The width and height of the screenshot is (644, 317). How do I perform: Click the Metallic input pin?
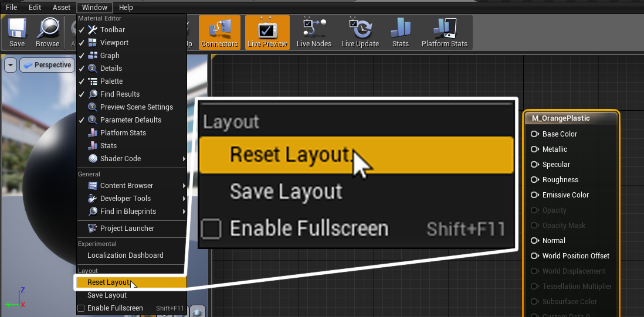[x=534, y=149]
